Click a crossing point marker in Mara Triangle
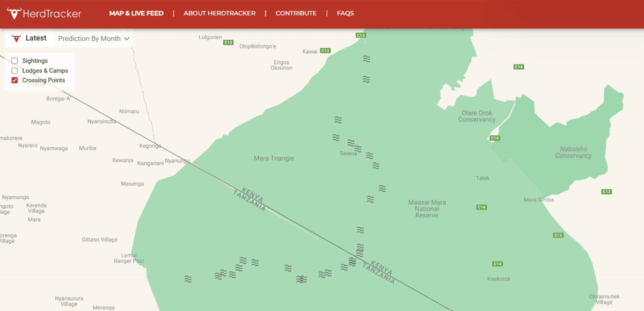This screenshot has height=311, width=644. pyautogui.click(x=335, y=137)
